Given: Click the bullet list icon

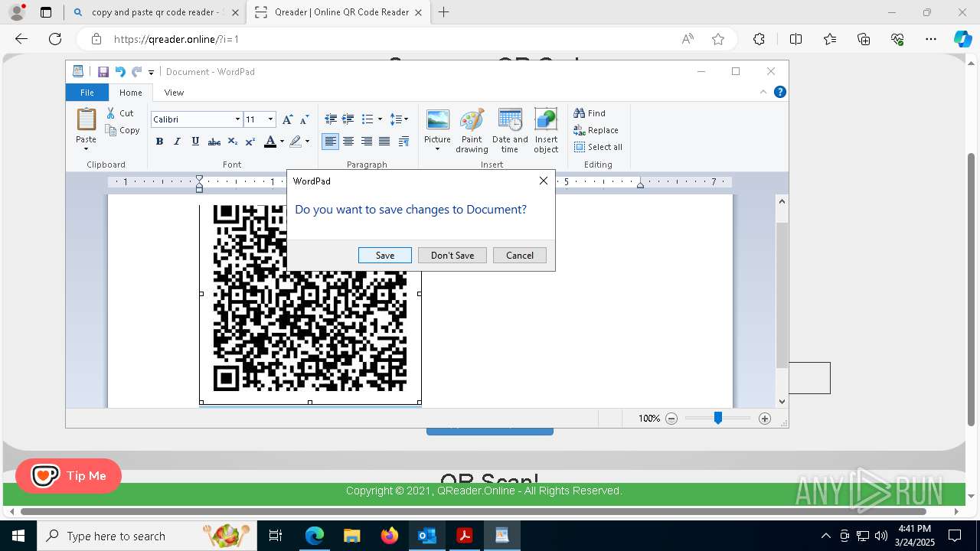Looking at the screenshot, I should [x=367, y=119].
